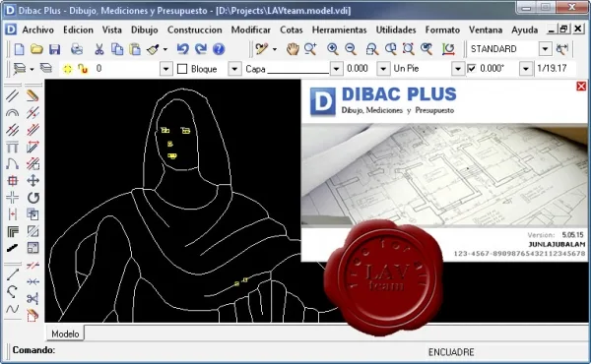Expand the layer 0 dropdown
Viewport: 591px width, 364px height.
(x=165, y=69)
